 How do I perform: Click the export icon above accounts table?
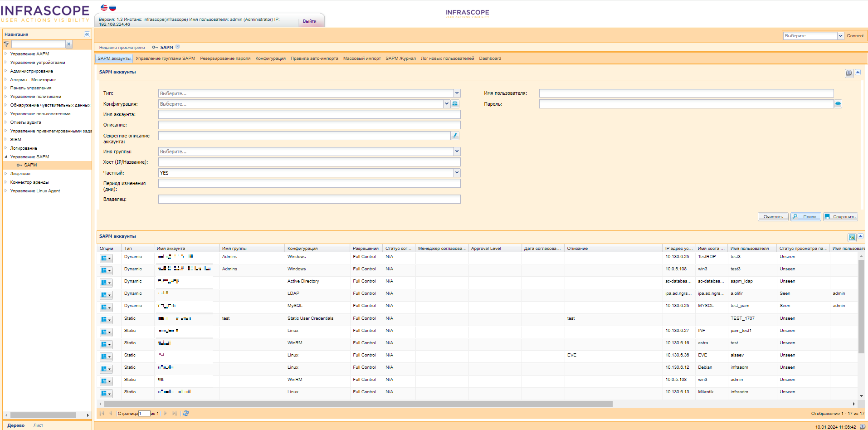click(852, 237)
